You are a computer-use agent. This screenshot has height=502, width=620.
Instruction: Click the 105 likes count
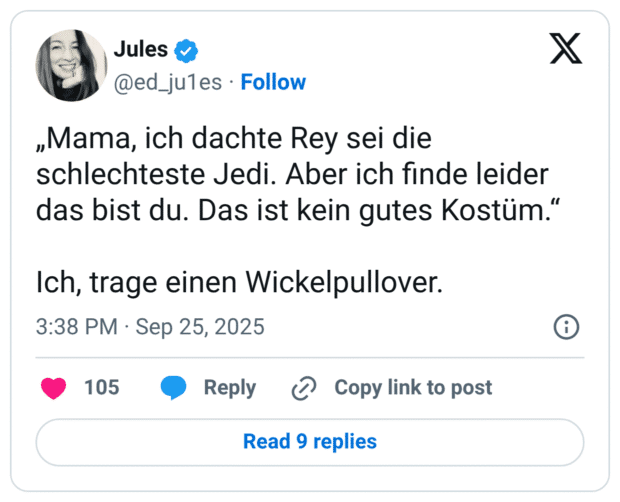tap(101, 388)
